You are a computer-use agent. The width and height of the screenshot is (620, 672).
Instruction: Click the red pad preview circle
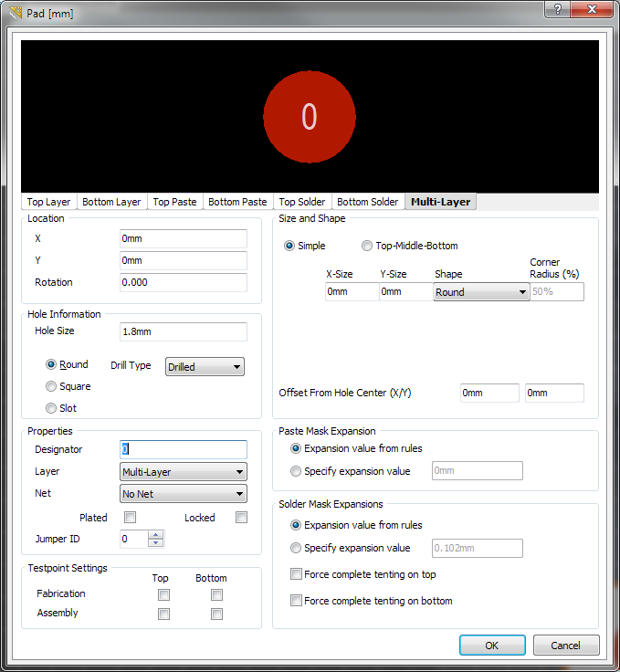(x=310, y=116)
